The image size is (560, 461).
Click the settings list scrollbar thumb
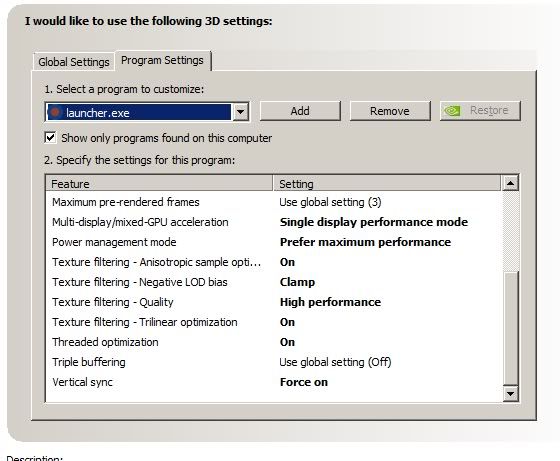(x=510, y=328)
